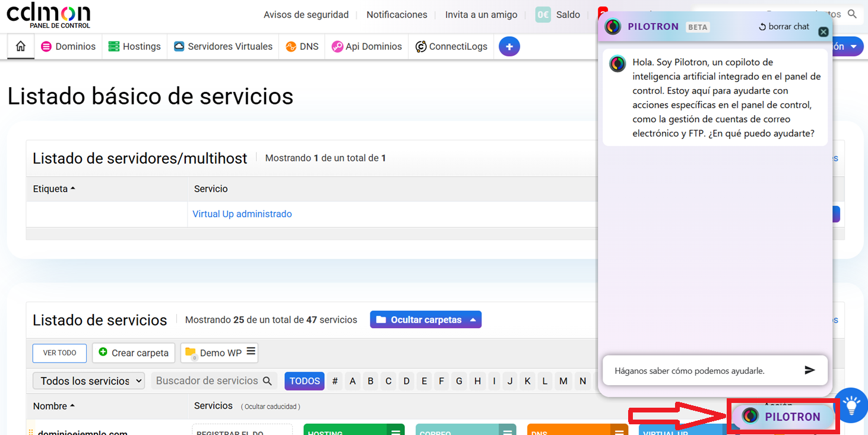
Task: Expand Ocultar carpetas dropdown
Action: pyautogui.click(x=426, y=319)
